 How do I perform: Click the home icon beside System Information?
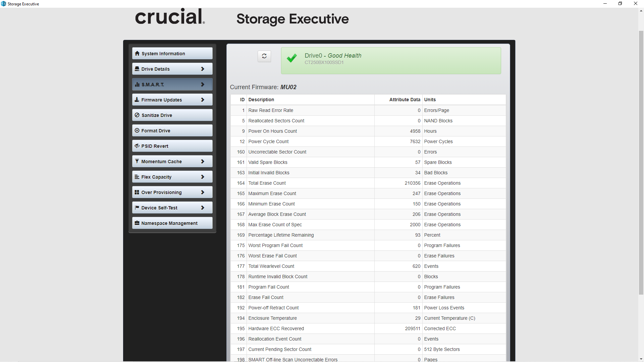pos(137,54)
